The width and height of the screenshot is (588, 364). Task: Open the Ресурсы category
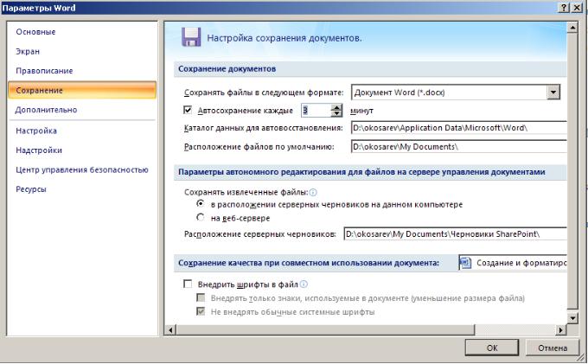(31, 189)
